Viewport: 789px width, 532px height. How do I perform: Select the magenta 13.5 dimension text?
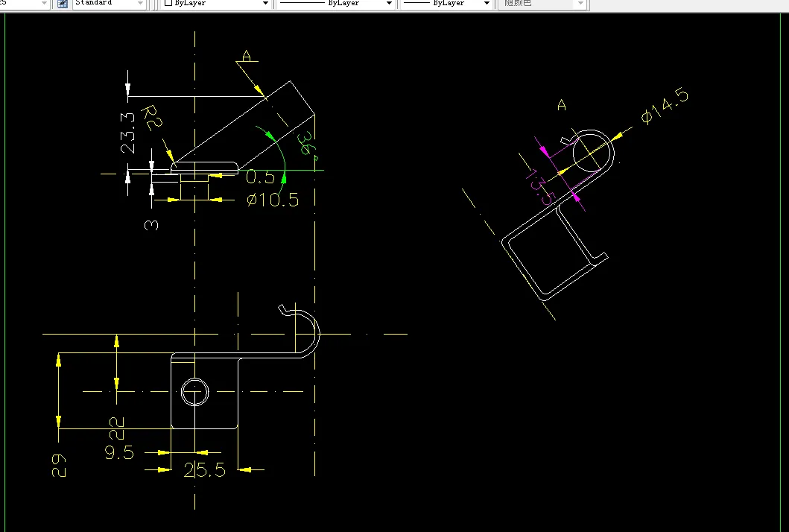pos(540,187)
